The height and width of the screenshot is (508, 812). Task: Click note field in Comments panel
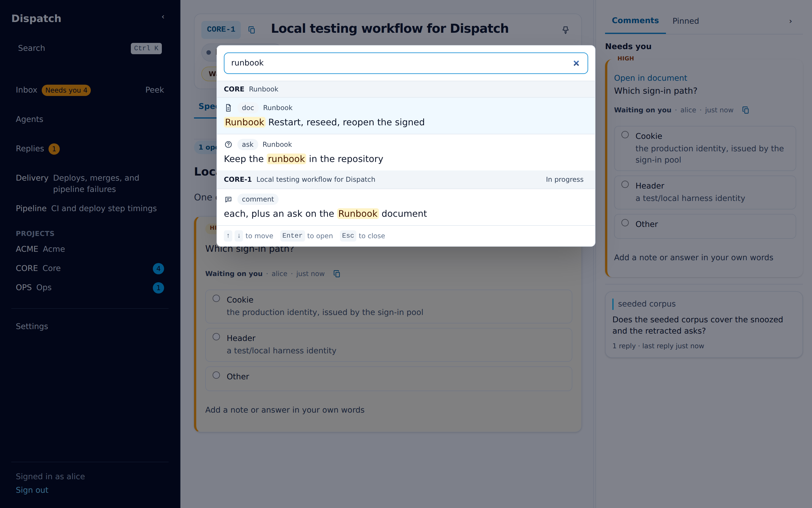tap(704, 257)
